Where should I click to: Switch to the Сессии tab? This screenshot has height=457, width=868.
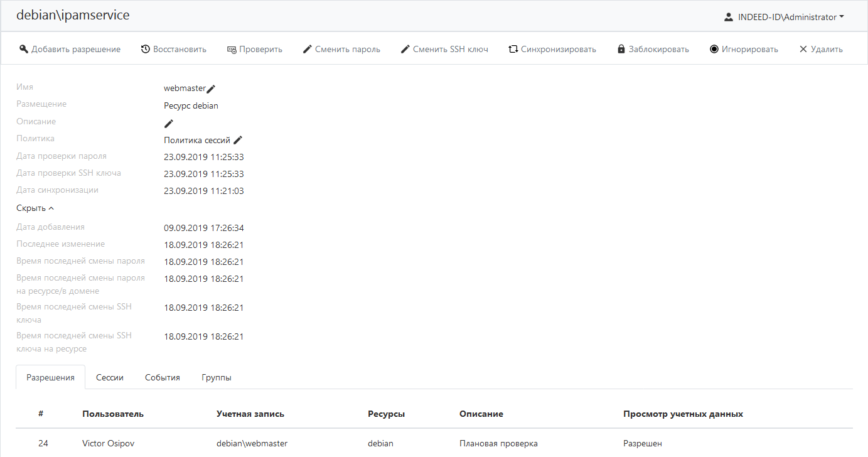(x=110, y=378)
